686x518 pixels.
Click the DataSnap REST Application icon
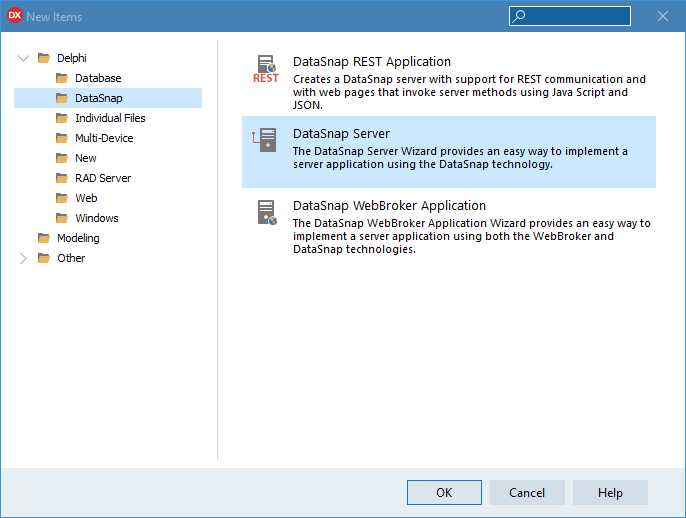click(x=266, y=69)
